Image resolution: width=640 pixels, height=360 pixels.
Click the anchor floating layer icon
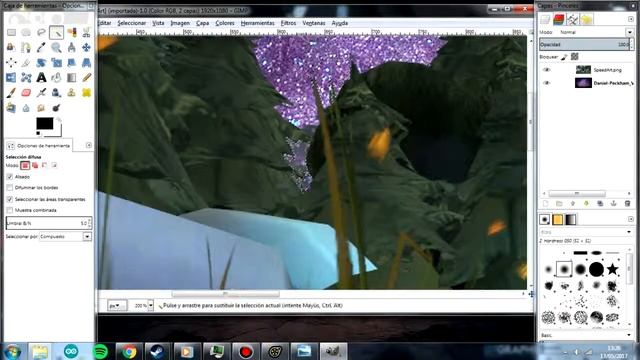point(613,203)
